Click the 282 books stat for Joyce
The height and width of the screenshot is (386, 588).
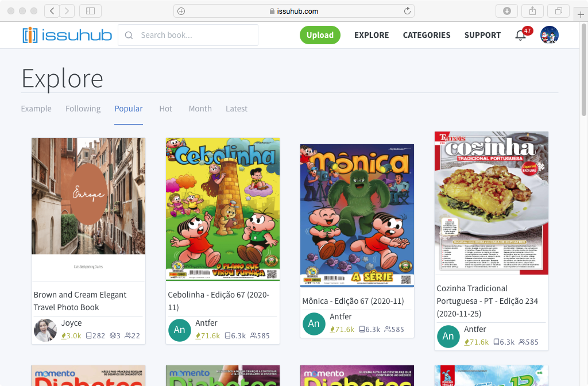(x=95, y=335)
